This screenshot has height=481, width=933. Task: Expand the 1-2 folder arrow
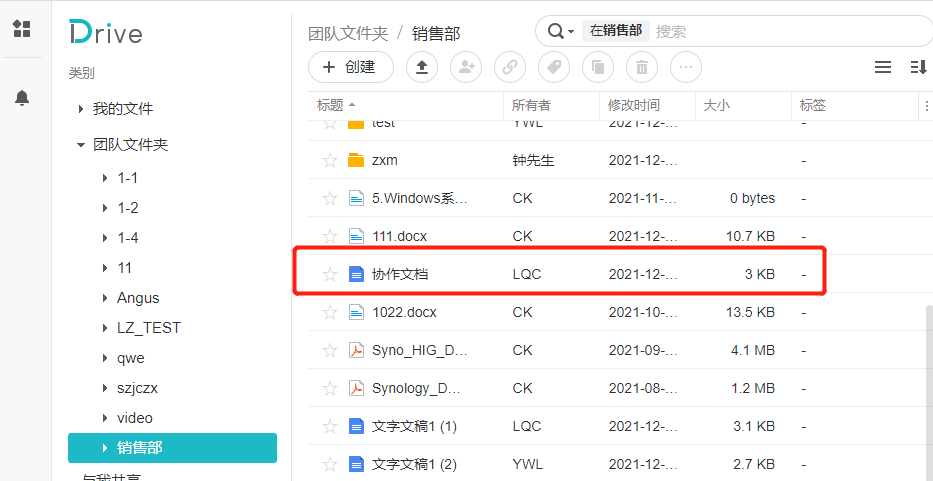click(x=105, y=208)
